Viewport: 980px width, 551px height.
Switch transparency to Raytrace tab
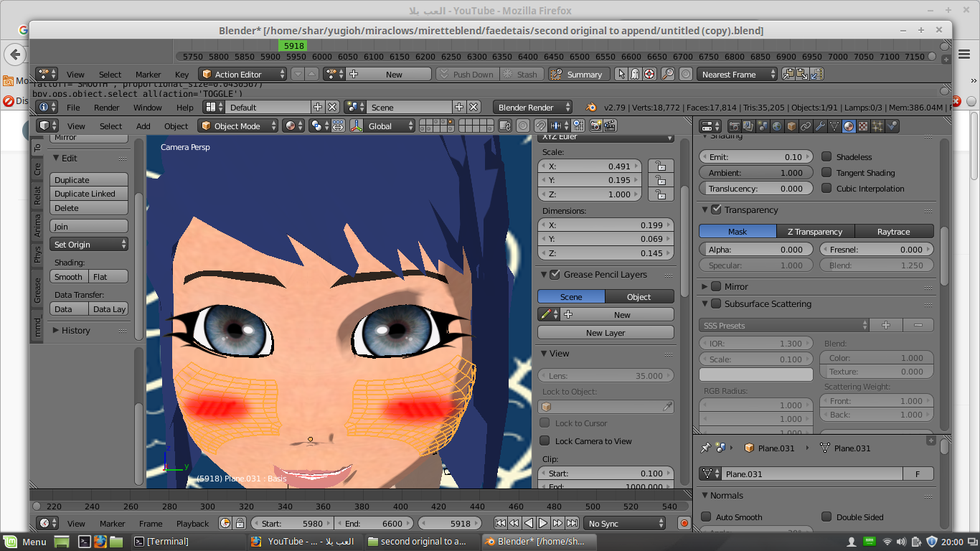(x=893, y=231)
